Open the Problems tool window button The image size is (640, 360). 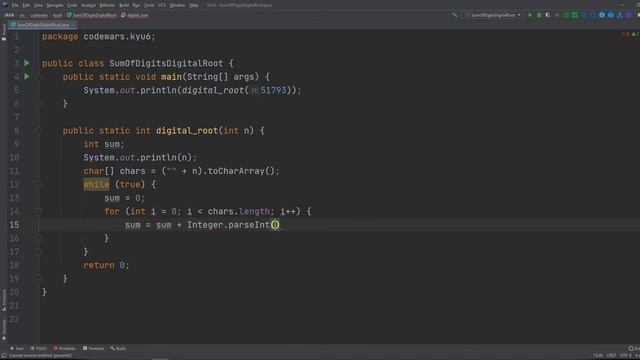tap(64, 349)
